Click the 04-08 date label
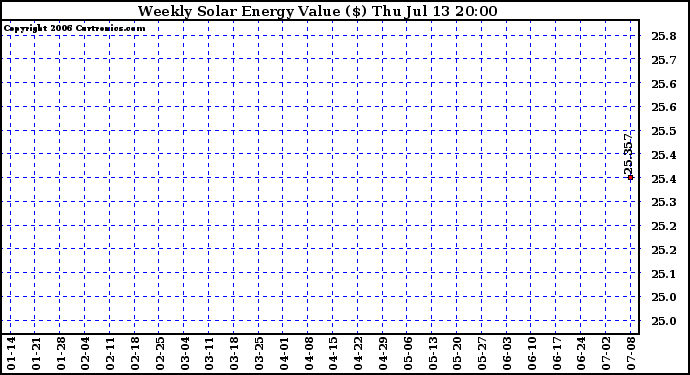 point(309,353)
